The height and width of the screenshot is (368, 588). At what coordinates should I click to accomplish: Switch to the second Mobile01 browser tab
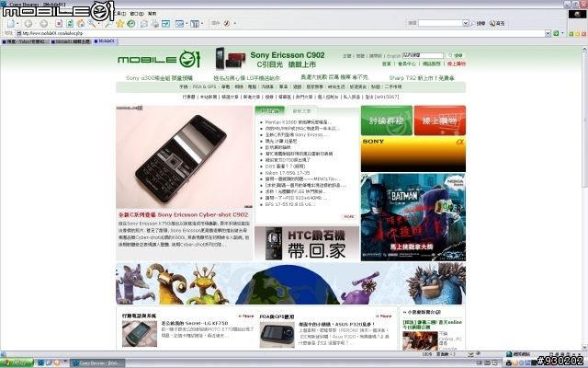click(x=71, y=41)
